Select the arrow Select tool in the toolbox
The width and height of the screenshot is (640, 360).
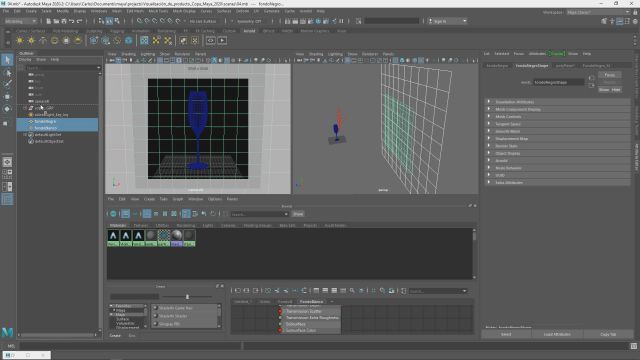(7, 60)
